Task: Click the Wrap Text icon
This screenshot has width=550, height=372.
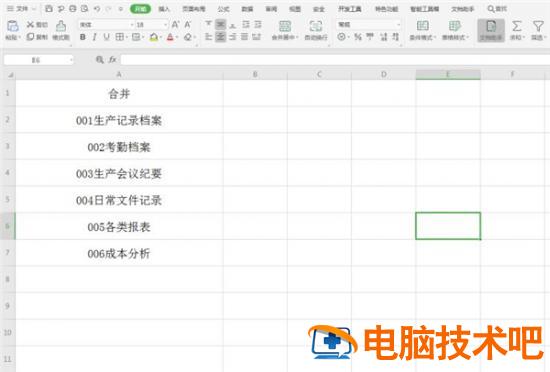Action: pos(316,26)
